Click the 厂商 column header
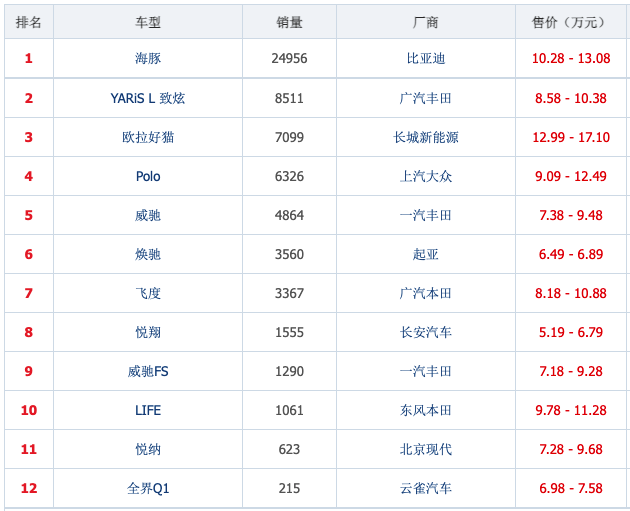Screen dimensions: 630x511 coord(426,22)
